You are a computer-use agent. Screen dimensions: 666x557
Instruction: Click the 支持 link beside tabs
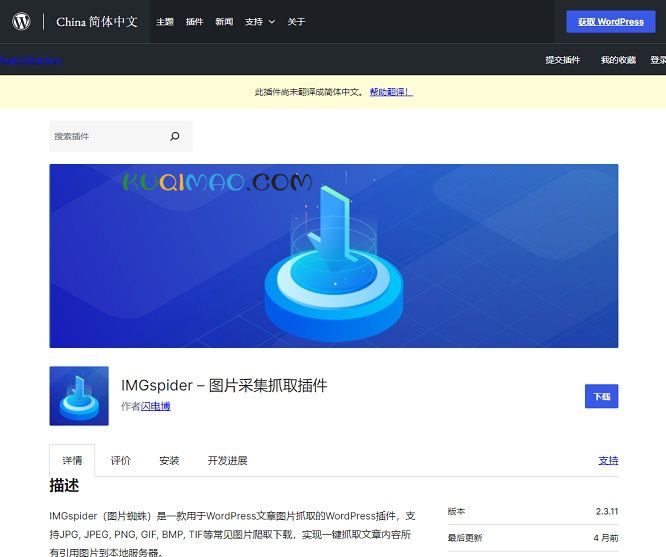pos(608,461)
